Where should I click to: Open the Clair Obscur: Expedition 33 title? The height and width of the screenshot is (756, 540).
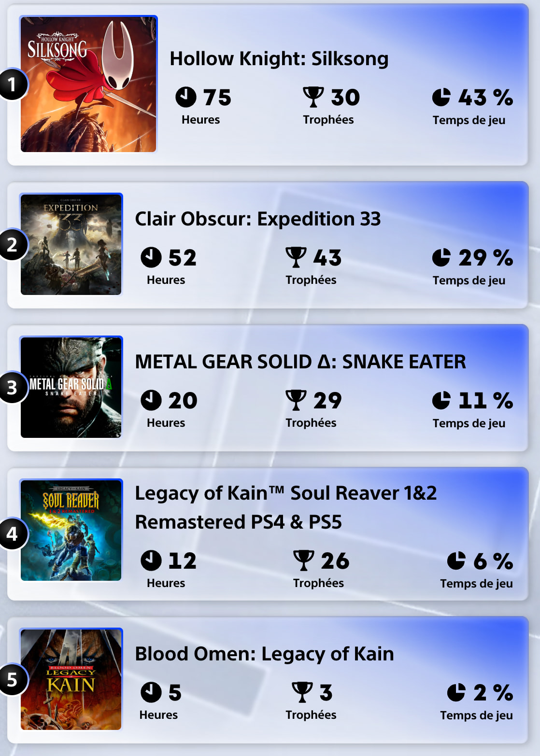coord(257,219)
